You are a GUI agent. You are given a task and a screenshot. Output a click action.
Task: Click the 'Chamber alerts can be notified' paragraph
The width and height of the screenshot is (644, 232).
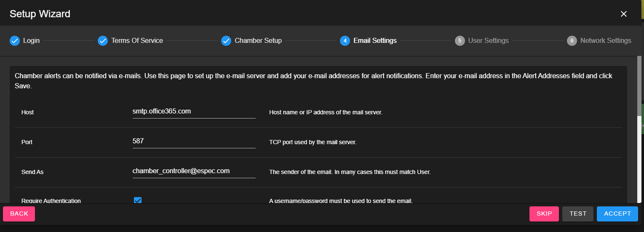click(x=314, y=81)
